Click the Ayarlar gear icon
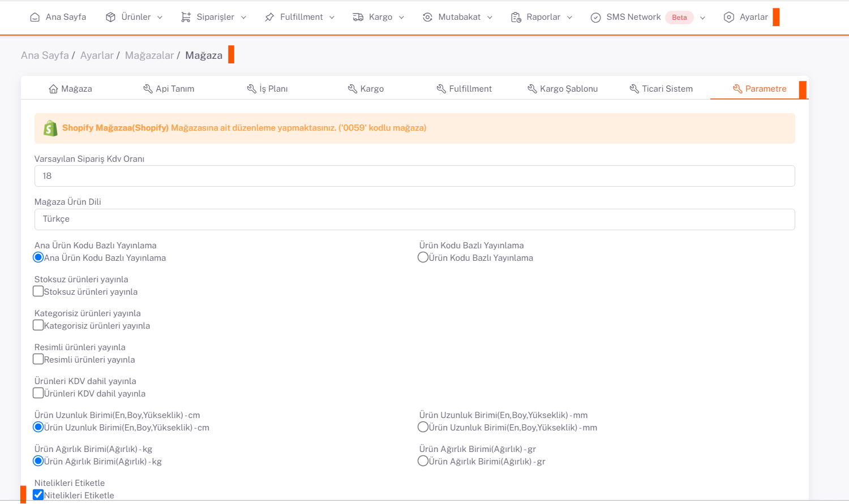This screenshot has width=849, height=504. click(x=729, y=18)
